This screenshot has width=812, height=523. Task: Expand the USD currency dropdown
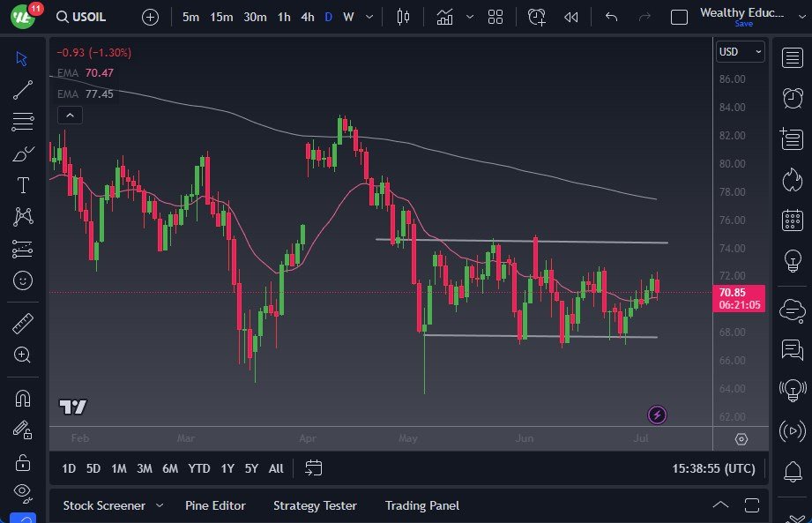tap(741, 52)
